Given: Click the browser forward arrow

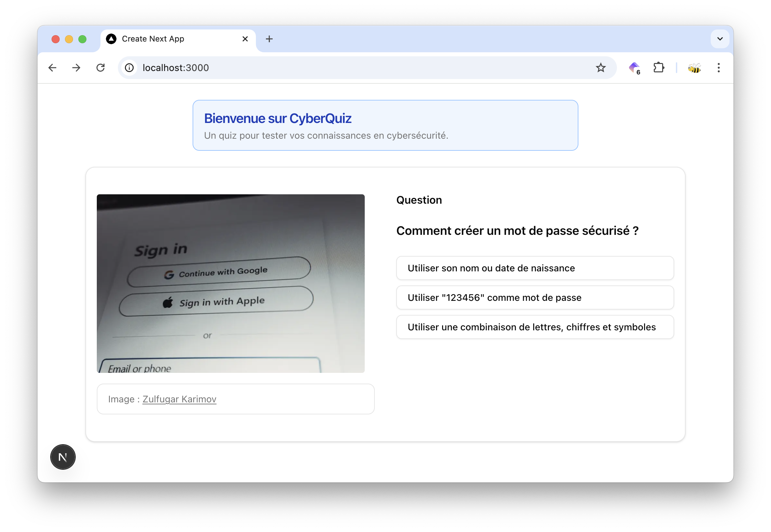Looking at the screenshot, I should click(x=76, y=68).
